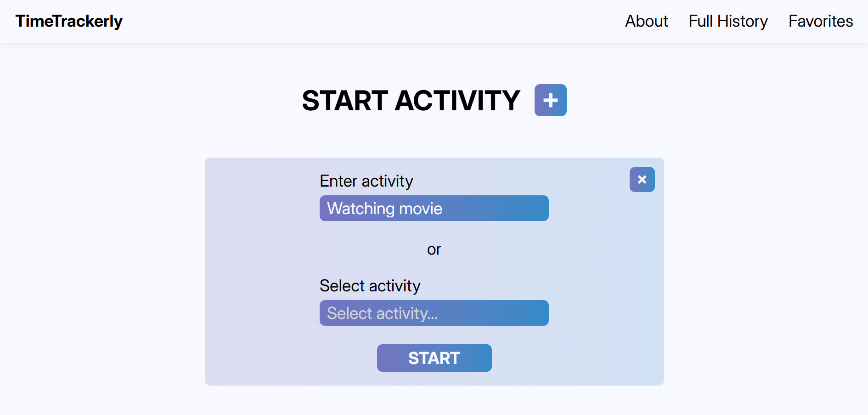Open the About page
Screen dimensions: 868x415
(646, 21)
